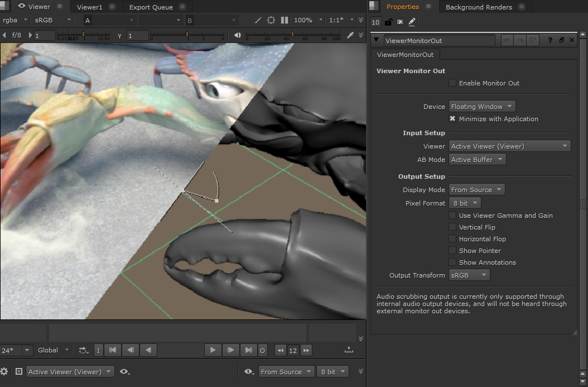The height and width of the screenshot is (387, 588).
Task: Expand the Output Transform sRGB dropdown
Action: [x=469, y=275]
